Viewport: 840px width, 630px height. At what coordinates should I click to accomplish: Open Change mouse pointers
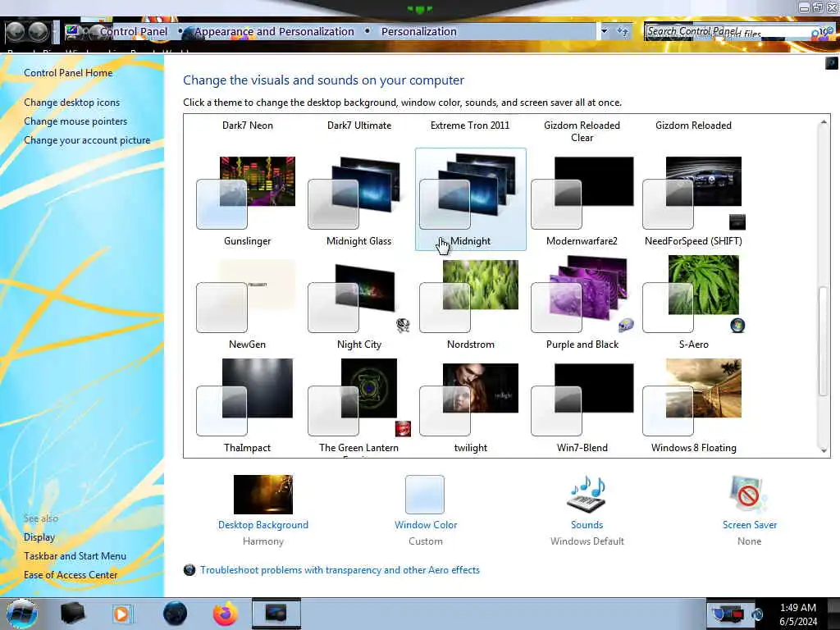[75, 121]
